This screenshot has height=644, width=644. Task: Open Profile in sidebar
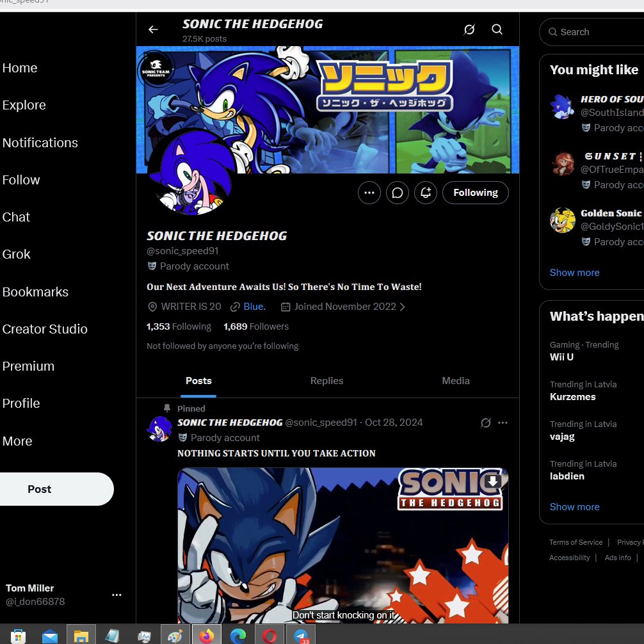pos(21,403)
